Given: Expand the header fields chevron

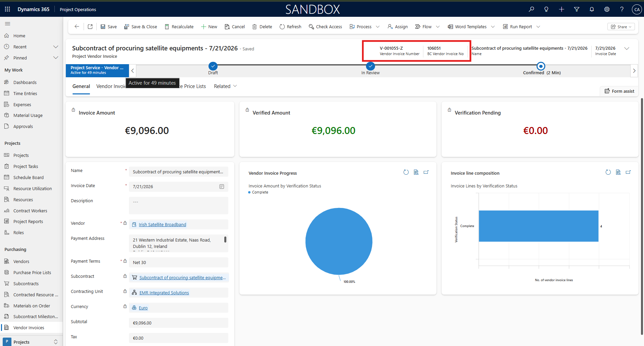Looking at the screenshot, I should tap(627, 48).
